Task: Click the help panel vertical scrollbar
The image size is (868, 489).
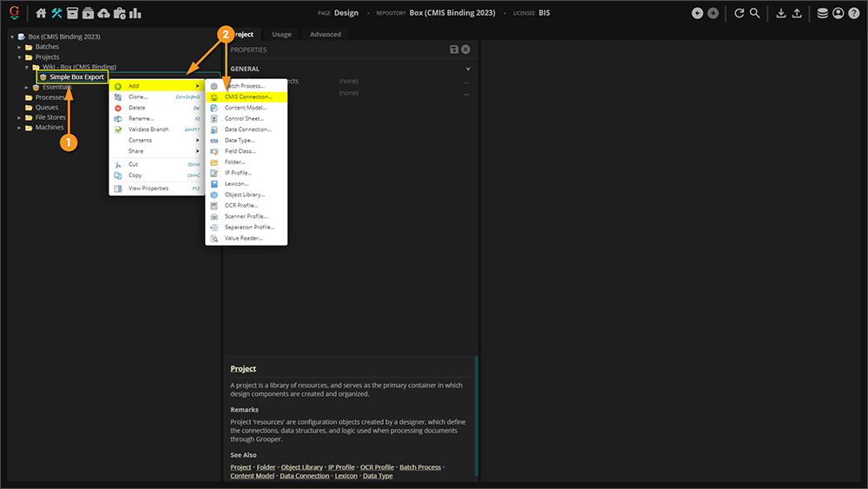Action: point(476,415)
